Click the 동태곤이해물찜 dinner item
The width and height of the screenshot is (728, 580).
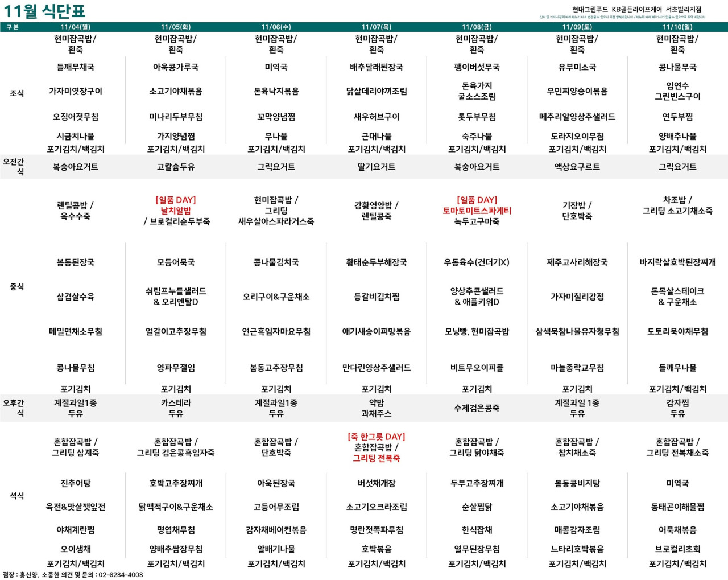677,507
